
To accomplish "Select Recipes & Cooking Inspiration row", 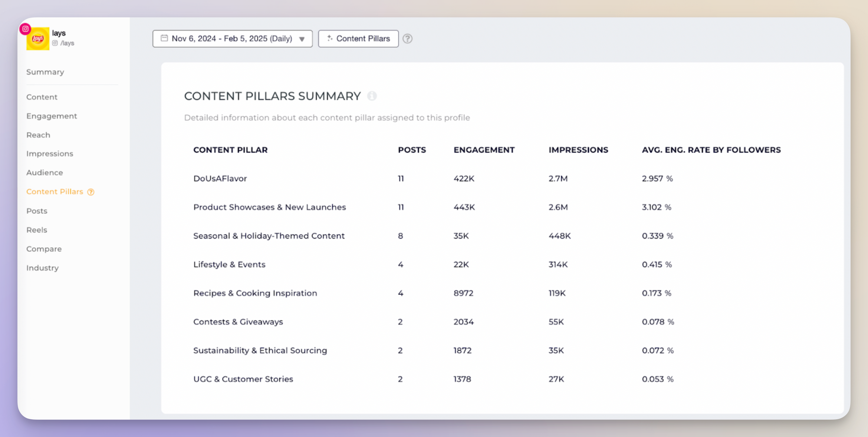I will 503,293.
